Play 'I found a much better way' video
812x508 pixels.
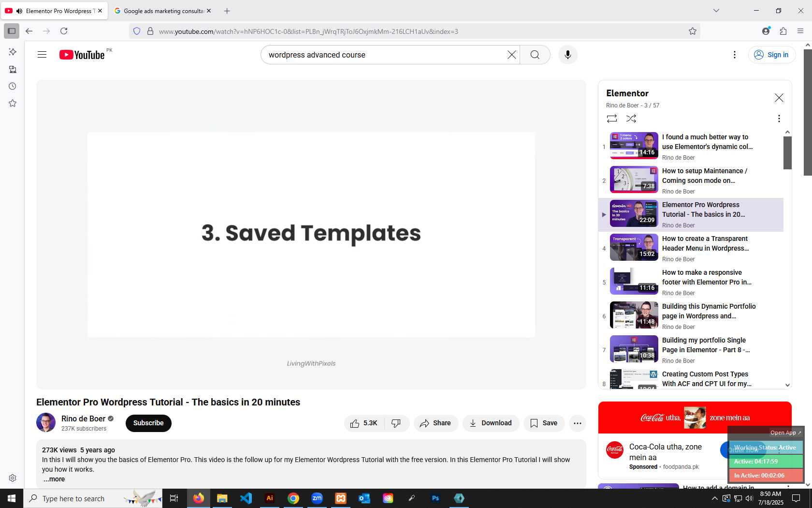(691, 147)
